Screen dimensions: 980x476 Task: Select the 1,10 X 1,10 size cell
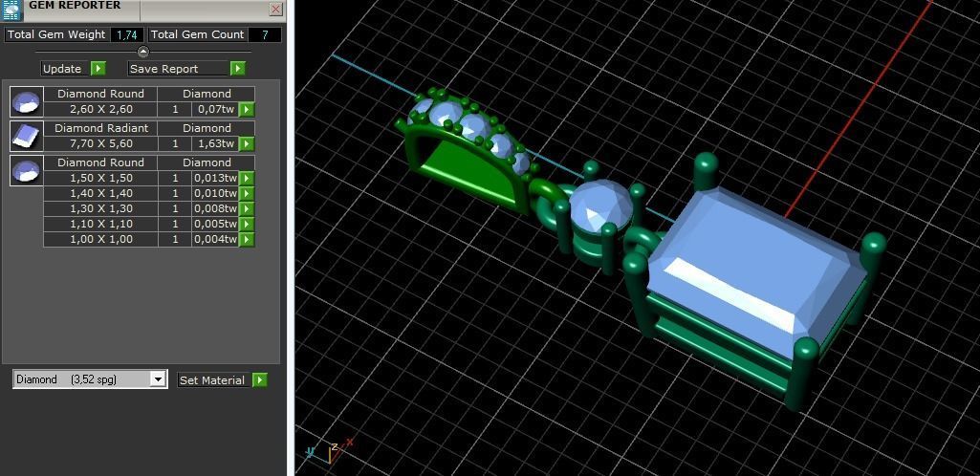pyautogui.click(x=100, y=225)
